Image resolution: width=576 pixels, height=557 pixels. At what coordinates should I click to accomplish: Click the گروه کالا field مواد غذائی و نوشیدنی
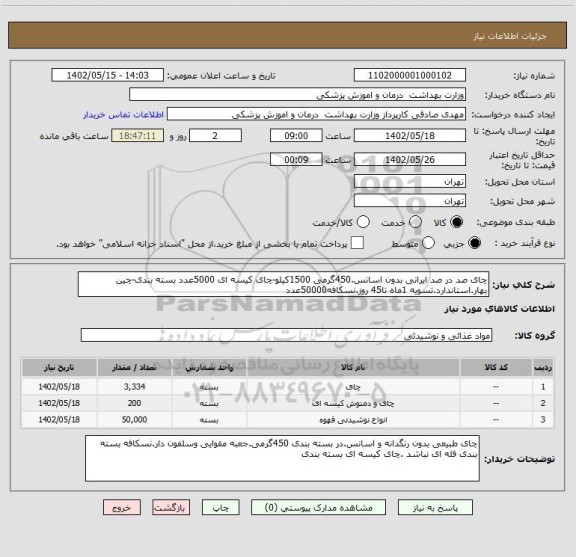point(286,335)
